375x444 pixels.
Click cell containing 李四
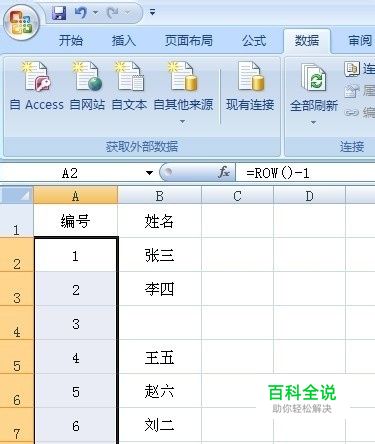pyautogui.click(x=160, y=289)
